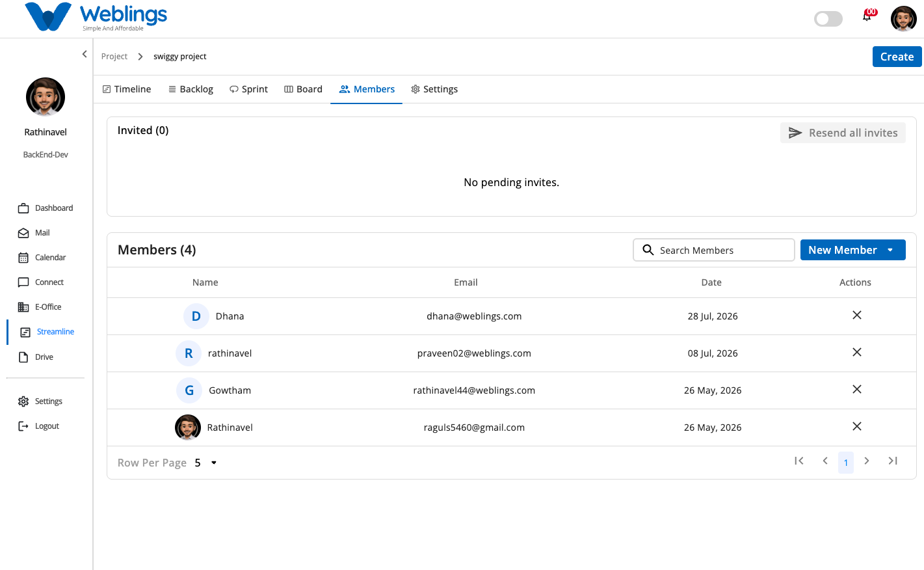
Task: Open Drive in the sidebar
Action: click(x=36, y=357)
